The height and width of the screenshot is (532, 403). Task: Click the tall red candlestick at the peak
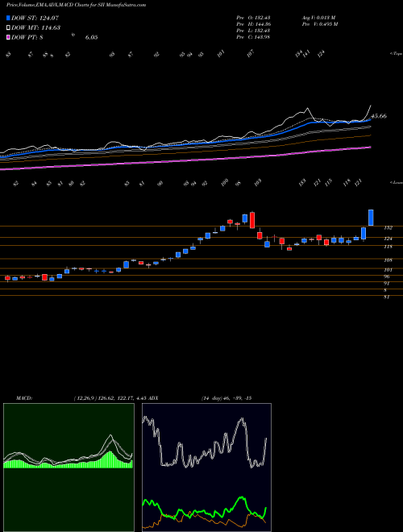(252, 220)
